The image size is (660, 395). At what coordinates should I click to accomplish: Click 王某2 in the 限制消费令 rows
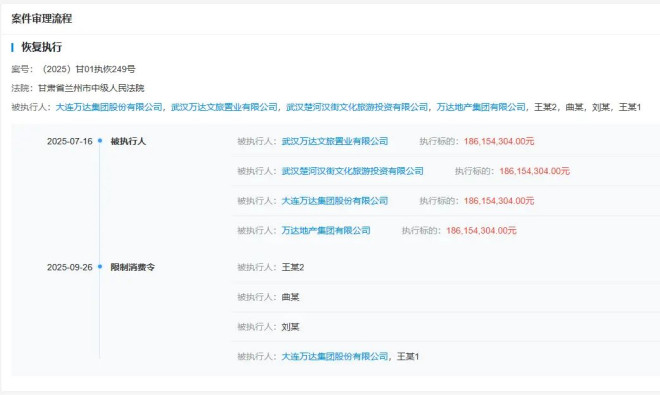tap(293, 267)
